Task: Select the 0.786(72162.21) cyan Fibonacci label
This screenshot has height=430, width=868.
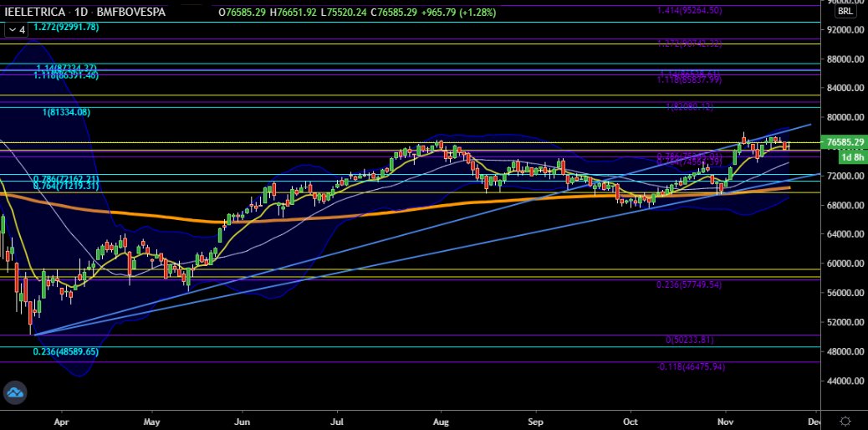Action: (66, 178)
